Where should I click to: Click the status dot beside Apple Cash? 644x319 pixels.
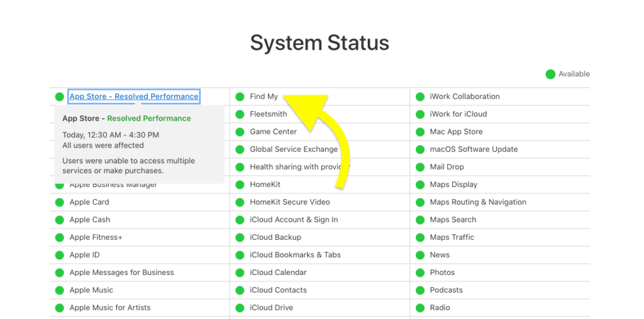[x=60, y=220]
